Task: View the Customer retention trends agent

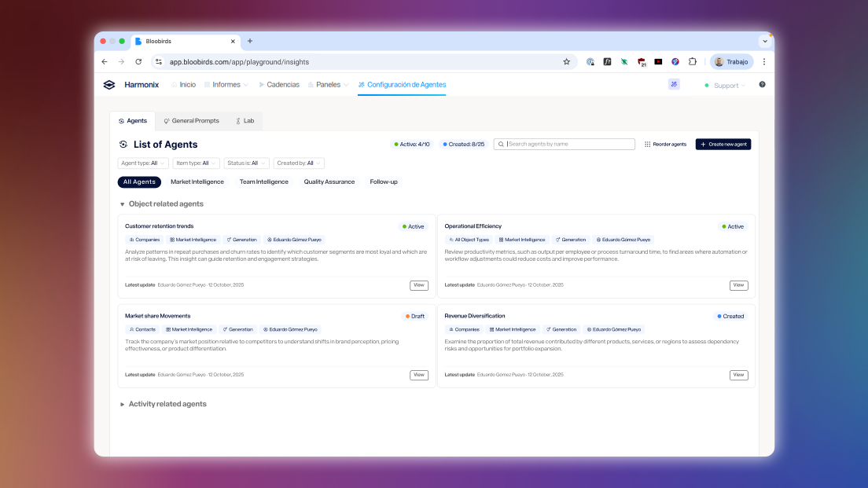Action: tap(419, 285)
